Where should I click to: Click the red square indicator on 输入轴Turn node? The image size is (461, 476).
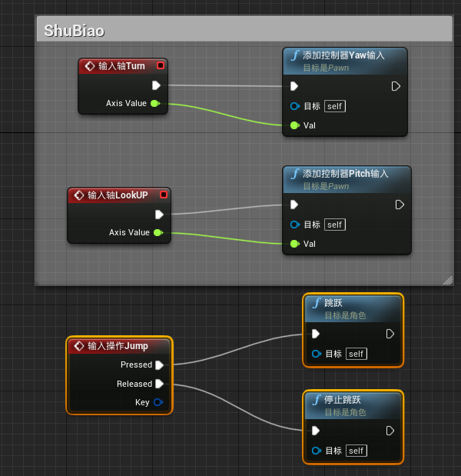point(161,65)
